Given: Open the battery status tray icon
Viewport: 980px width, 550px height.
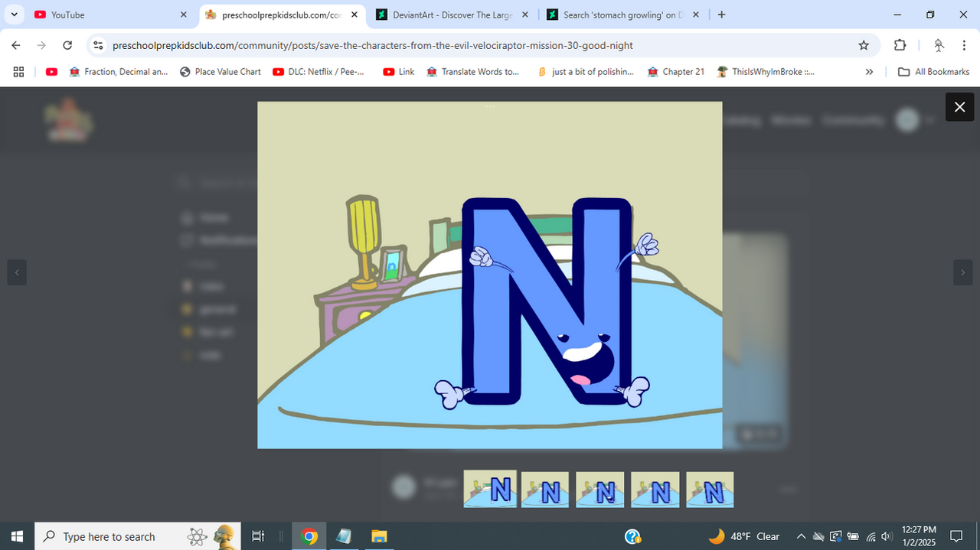Looking at the screenshot, I should tap(853, 537).
